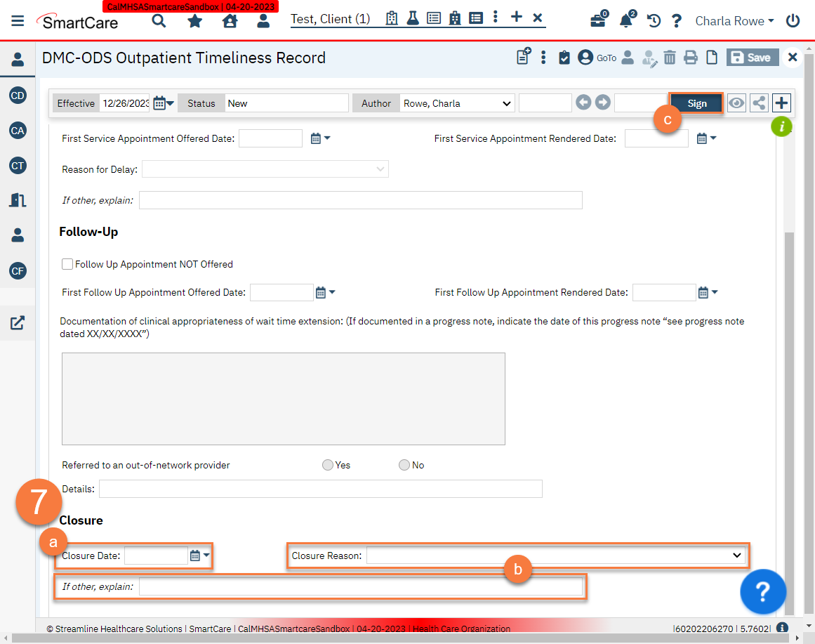815x644 pixels.
Task: Open notifications via the bell icon
Action: point(625,20)
